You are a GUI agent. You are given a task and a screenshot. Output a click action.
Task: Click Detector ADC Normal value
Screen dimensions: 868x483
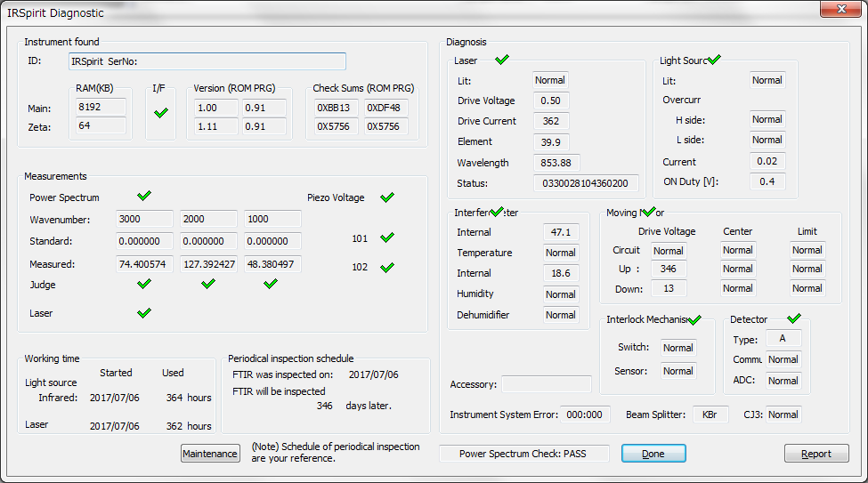783,381
